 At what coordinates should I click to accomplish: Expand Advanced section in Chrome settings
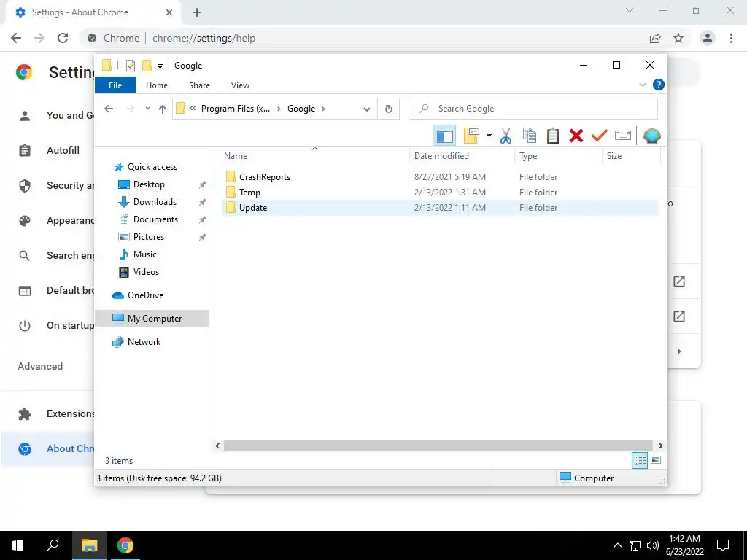40,366
